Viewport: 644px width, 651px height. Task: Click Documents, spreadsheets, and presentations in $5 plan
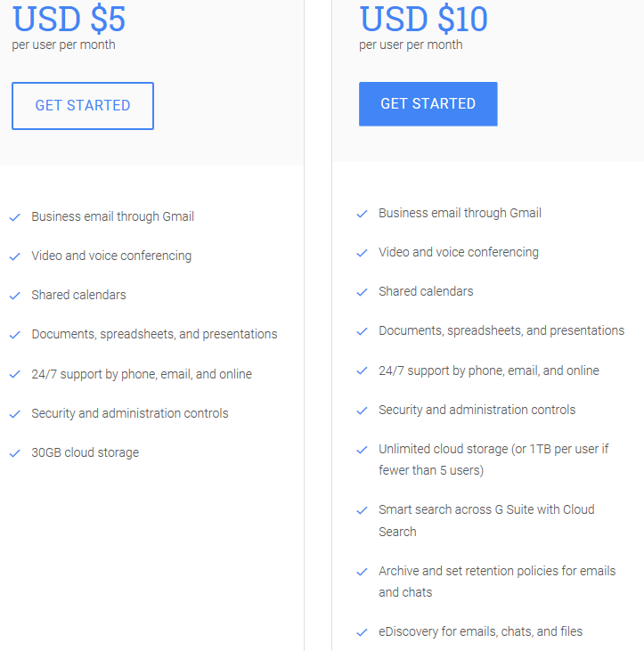(x=154, y=334)
